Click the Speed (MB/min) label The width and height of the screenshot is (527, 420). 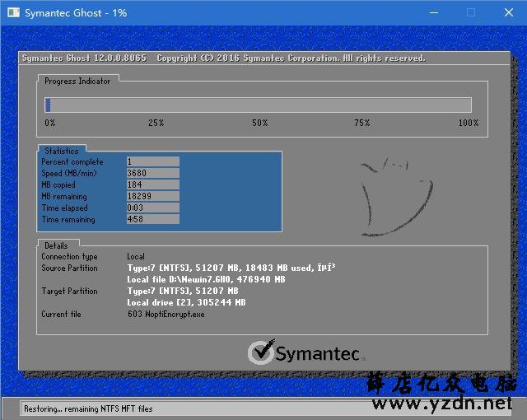coord(69,174)
